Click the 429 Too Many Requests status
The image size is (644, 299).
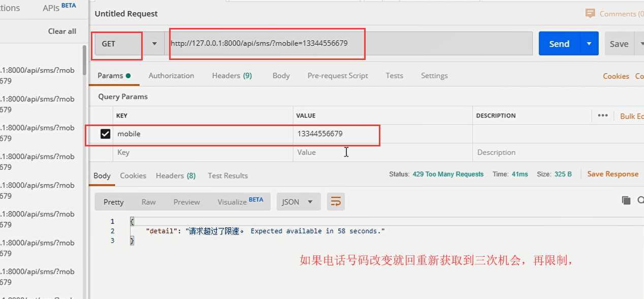(x=448, y=174)
